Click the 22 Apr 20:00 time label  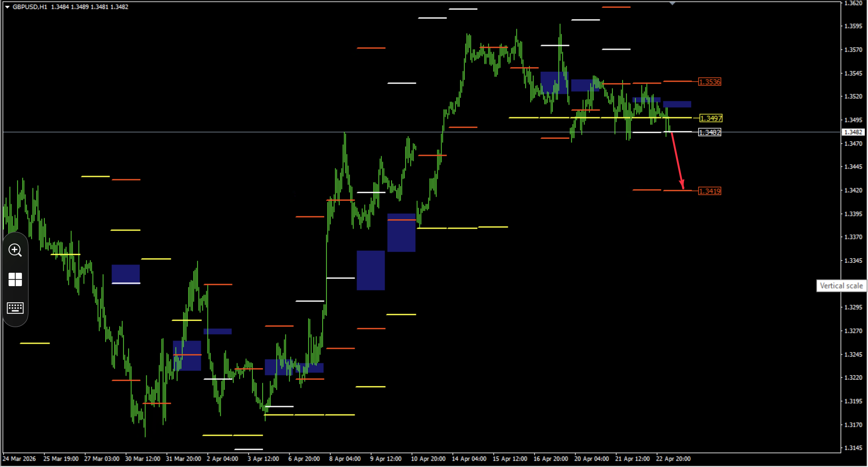(x=673, y=459)
